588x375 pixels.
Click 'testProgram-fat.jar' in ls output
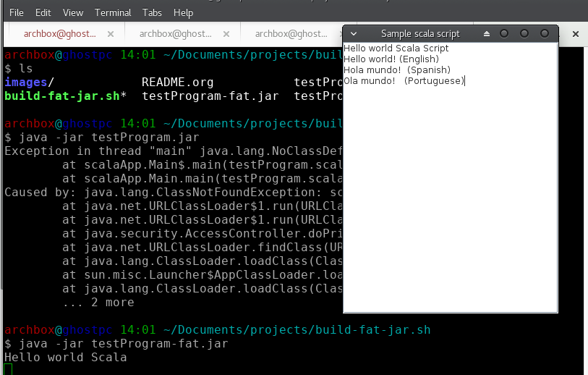point(210,96)
